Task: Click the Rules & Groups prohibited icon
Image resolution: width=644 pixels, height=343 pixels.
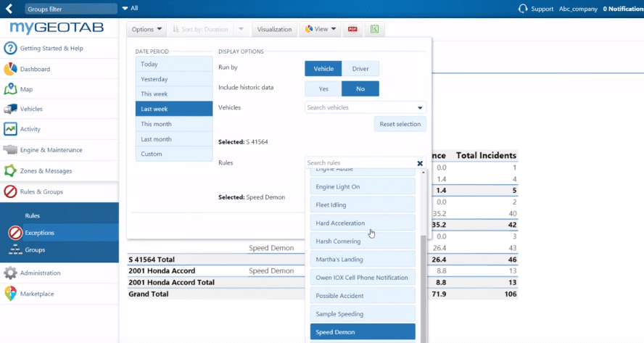Action: tap(10, 191)
